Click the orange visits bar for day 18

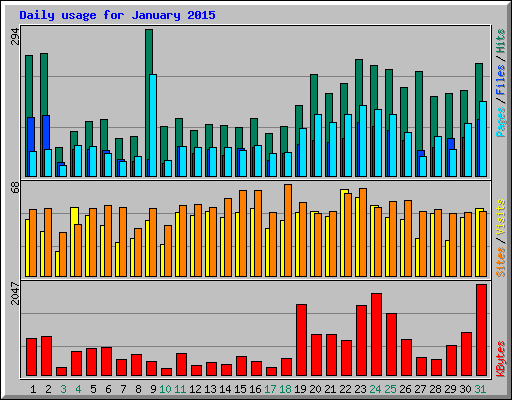tap(288, 230)
